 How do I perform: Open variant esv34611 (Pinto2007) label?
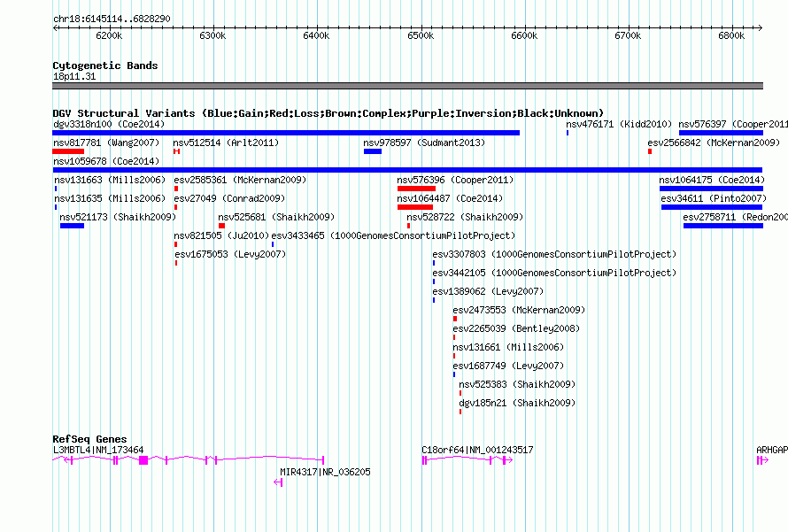(x=715, y=198)
